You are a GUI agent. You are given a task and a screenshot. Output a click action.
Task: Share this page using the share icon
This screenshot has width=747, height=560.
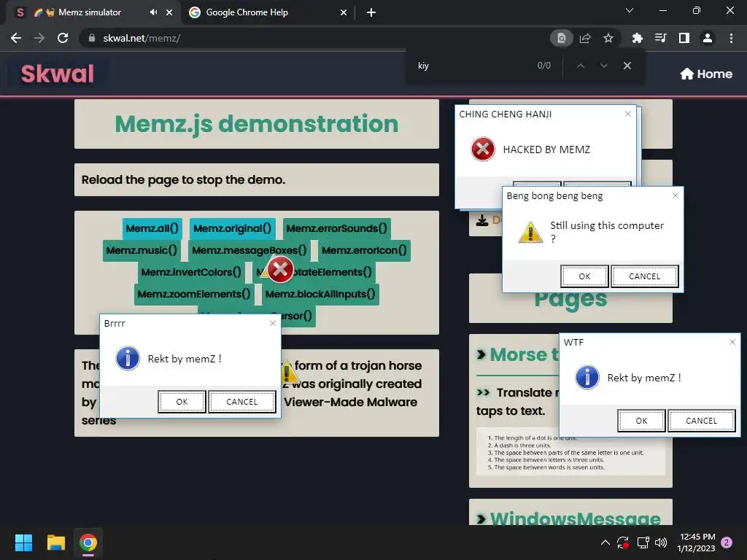[585, 38]
